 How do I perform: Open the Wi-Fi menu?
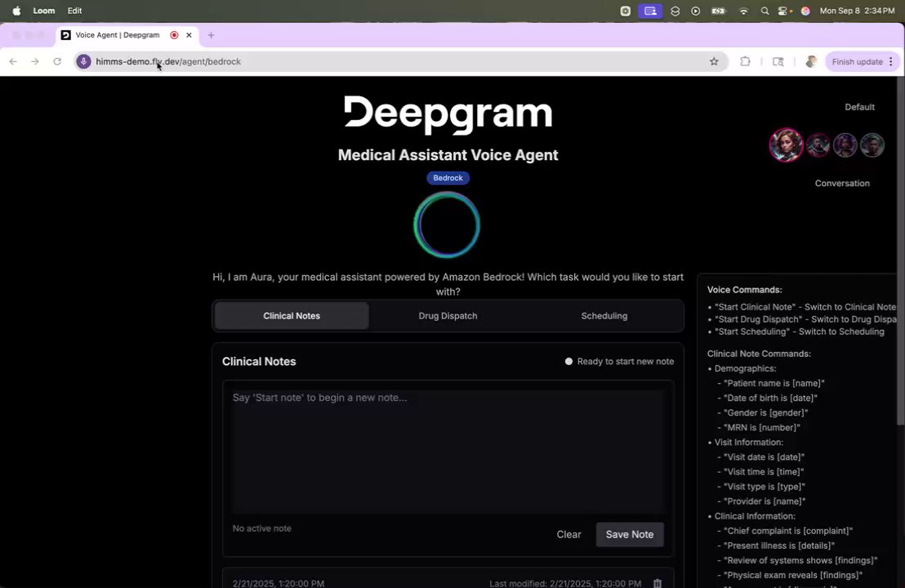pos(743,11)
